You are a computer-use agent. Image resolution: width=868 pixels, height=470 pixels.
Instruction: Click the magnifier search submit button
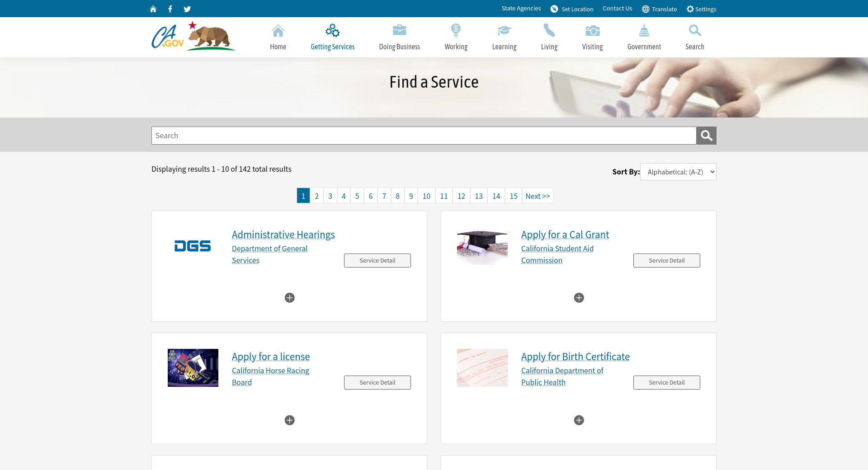click(706, 136)
